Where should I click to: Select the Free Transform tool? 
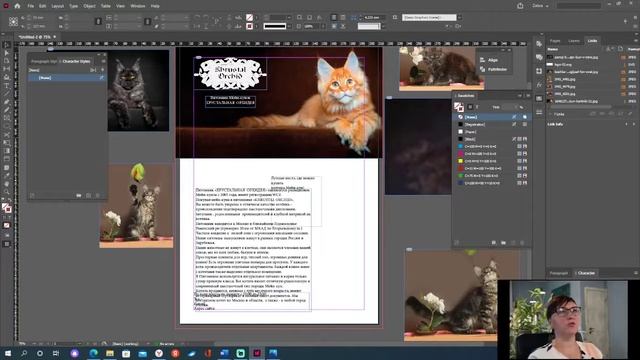click(x=7, y=143)
